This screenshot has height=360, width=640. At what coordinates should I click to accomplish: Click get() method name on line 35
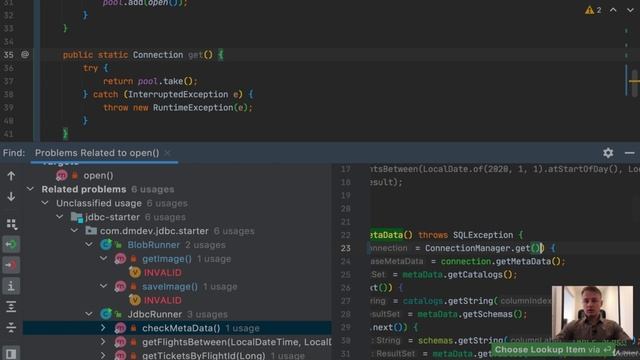click(x=195, y=55)
